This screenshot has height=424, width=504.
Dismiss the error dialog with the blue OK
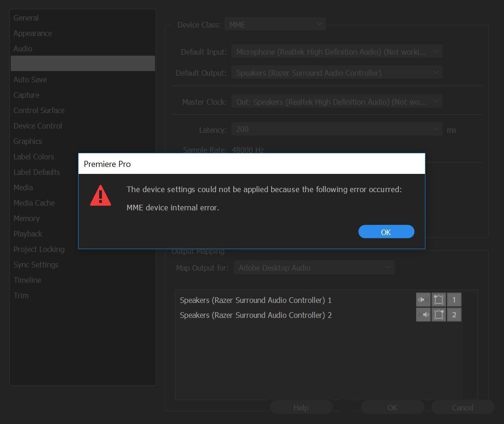coord(386,232)
